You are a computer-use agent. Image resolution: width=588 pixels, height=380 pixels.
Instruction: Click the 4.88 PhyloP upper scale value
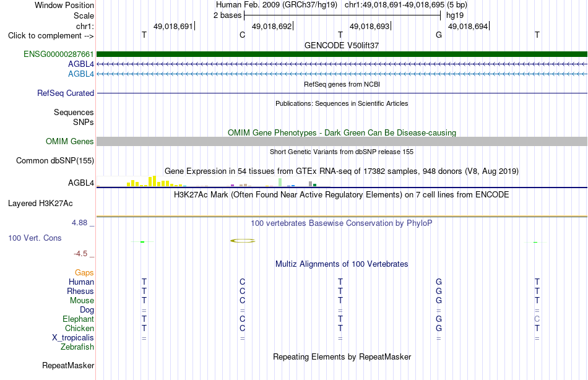[x=79, y=223]
